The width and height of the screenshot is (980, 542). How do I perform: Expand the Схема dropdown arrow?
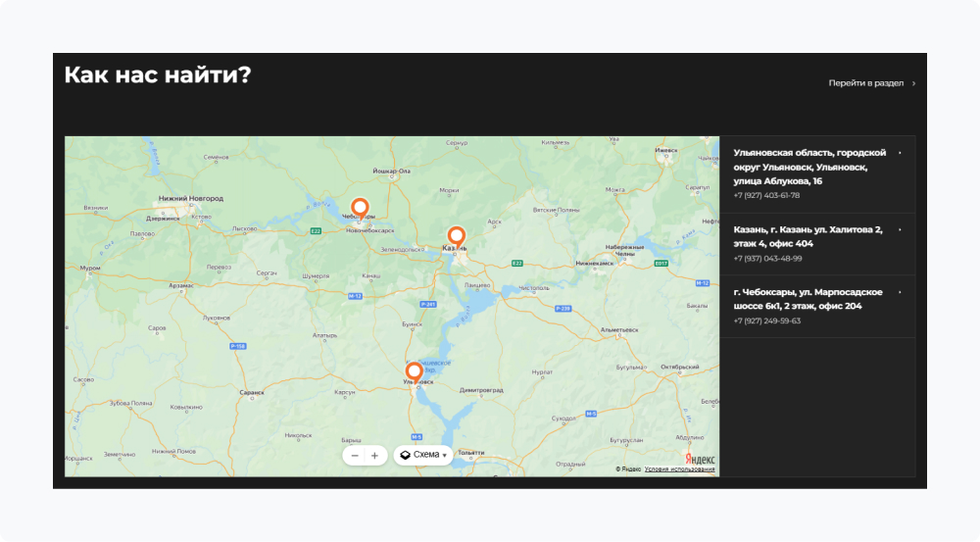(x=445, y=456)
